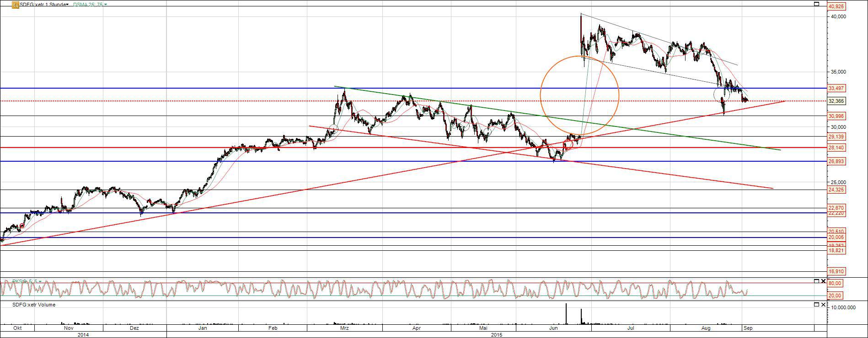This screenshot has height=338, width=868.
Task: Close the PKS oscillator pane
Action: [824, 281]
